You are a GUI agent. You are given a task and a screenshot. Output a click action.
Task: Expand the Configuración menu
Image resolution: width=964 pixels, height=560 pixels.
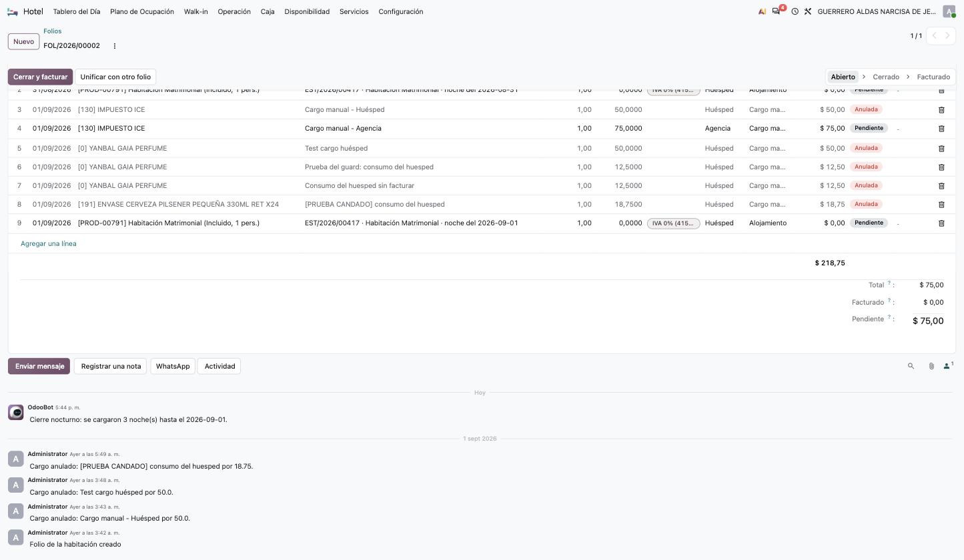(x=401, y=11)
